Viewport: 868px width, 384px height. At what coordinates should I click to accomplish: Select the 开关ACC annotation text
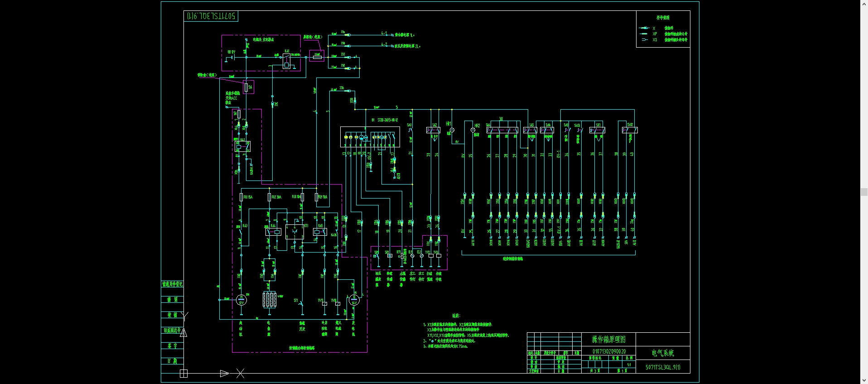[x=231, y=98]
